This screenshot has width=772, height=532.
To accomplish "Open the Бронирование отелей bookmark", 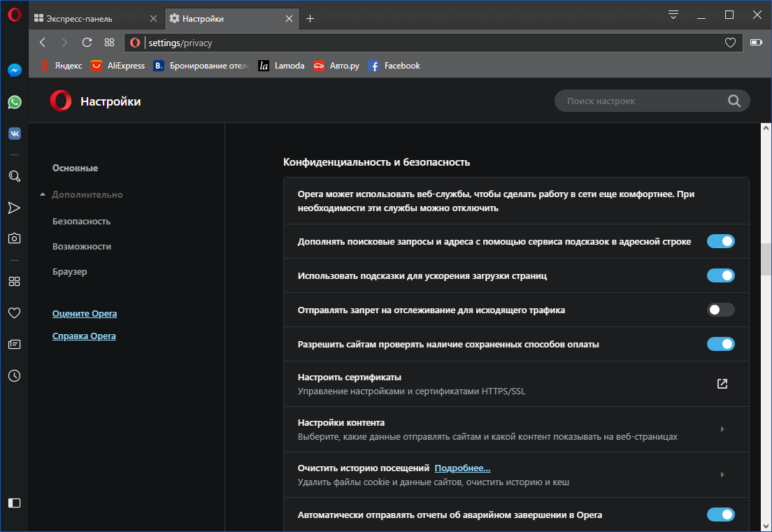I will click(201, 66).
